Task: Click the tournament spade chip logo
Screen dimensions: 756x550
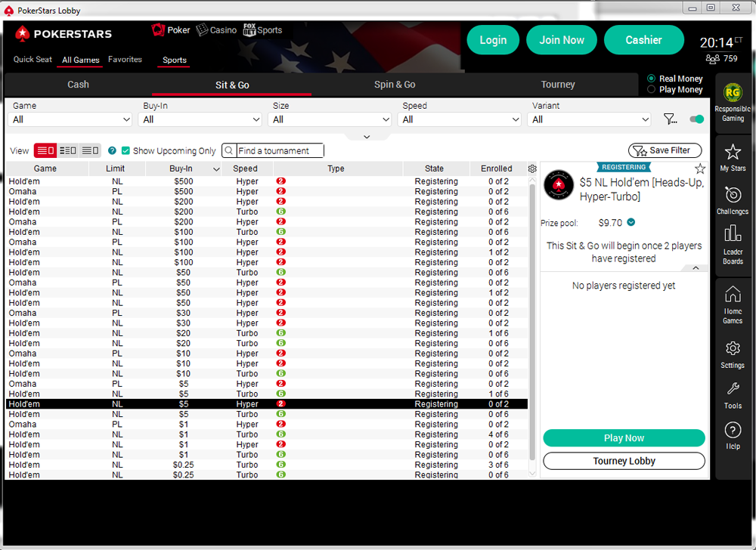Action: coord(559,184)
